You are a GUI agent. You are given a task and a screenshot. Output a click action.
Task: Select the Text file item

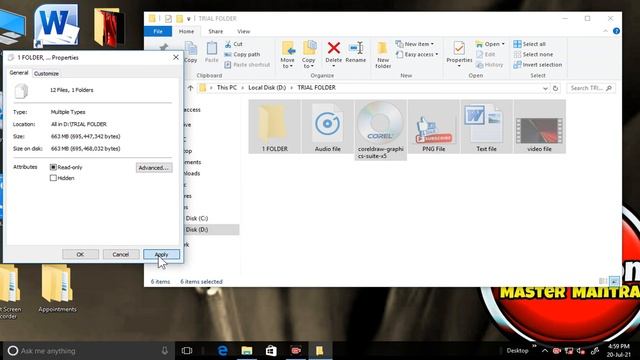487,127
